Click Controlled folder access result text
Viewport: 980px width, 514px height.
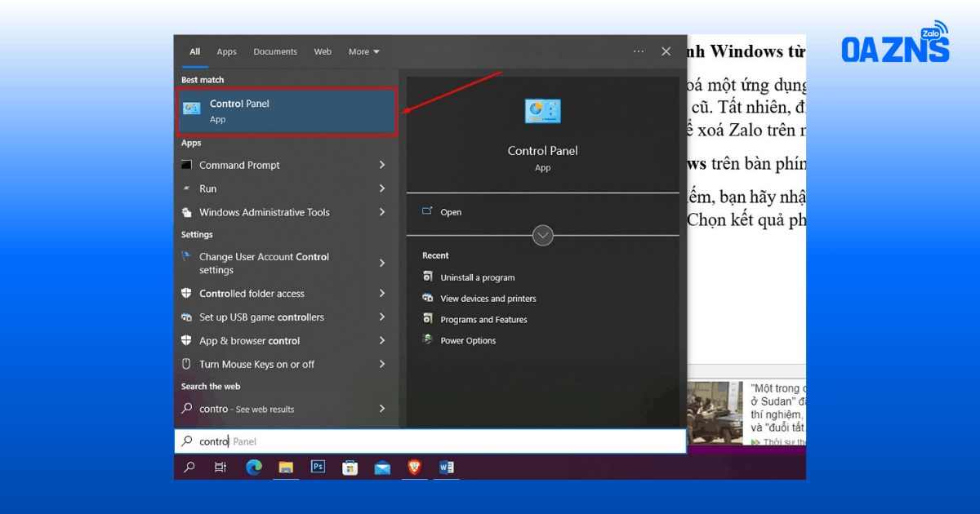252,294
